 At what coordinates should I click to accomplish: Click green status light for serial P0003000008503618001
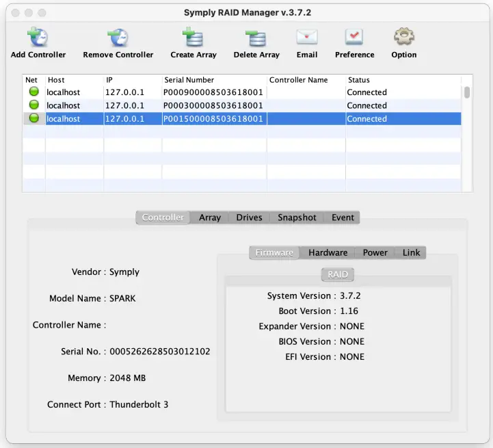[x=34, y=105]
